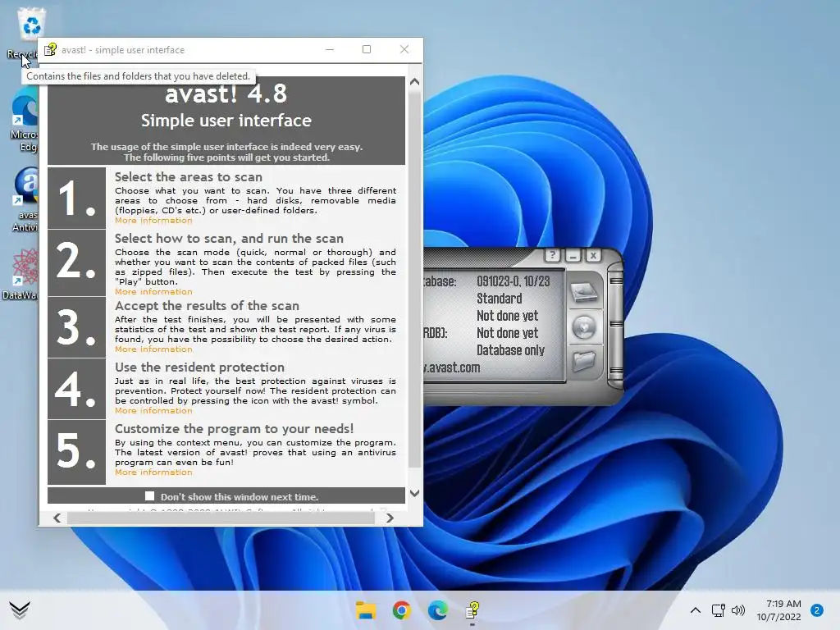Screen dimensions: 840x630
Task: Click the volume speaker icon in tray
Action: tap(737, 610)
